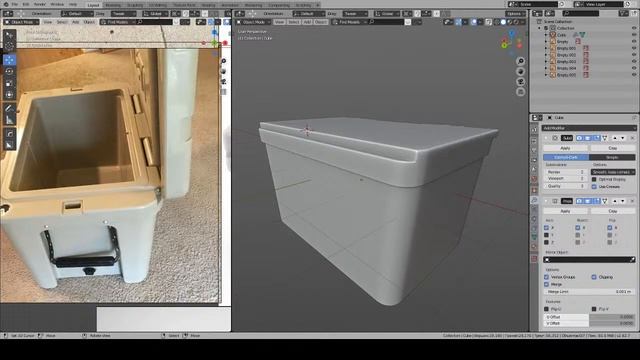Click zoom magnifier in right viewport
This screenshot has width=640, height=360.
(x=520, y=61)
